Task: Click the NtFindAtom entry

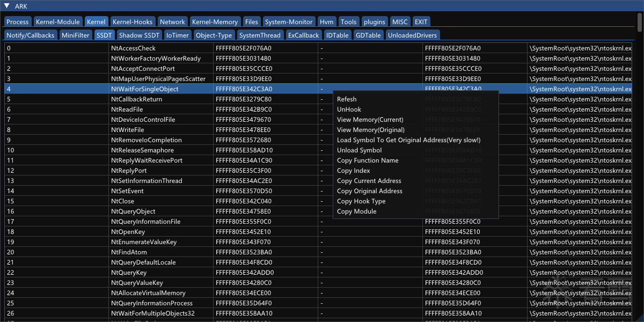Action: pos(130,252)
